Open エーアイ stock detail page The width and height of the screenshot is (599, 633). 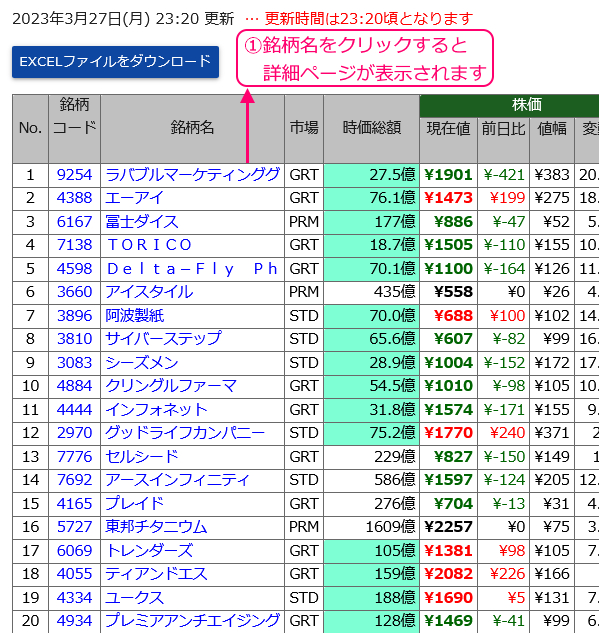pos(134,198)
